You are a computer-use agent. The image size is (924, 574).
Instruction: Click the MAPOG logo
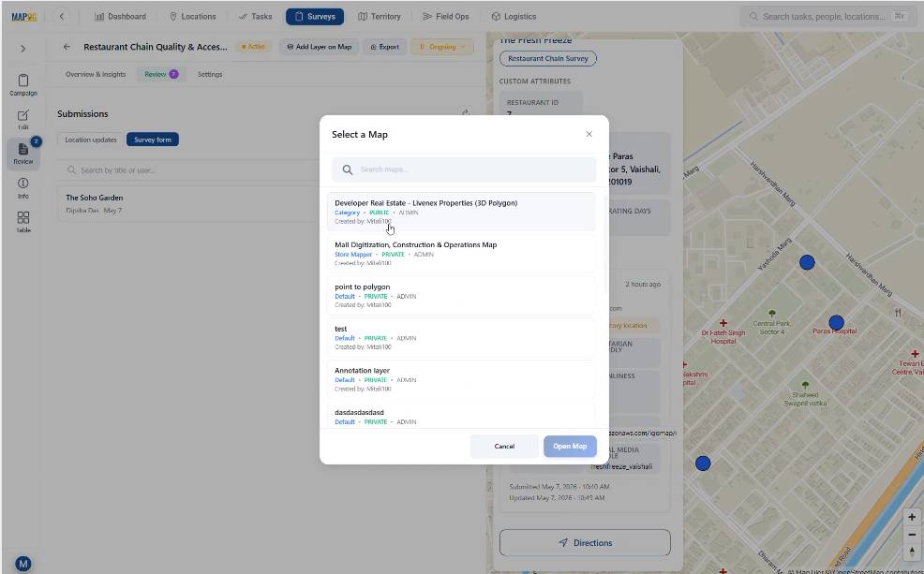coord(23,17)
